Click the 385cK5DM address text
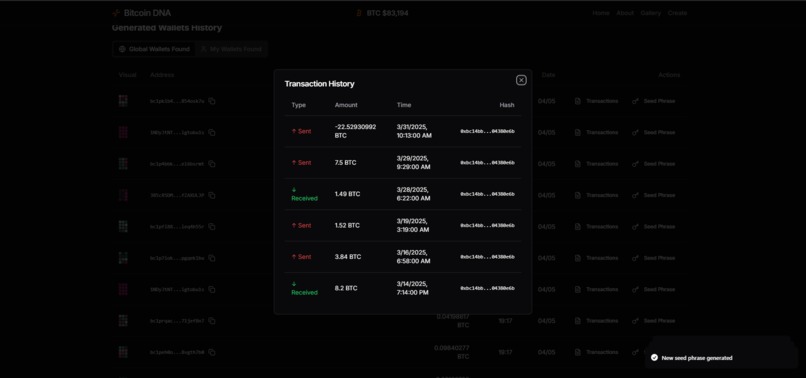This screenshot has height=378, width=806. 177,195
